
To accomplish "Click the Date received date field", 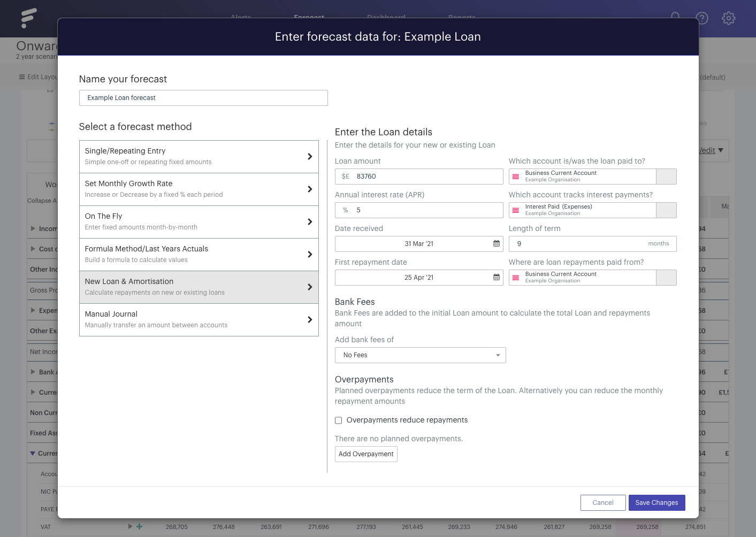I will tap(419, 244).
